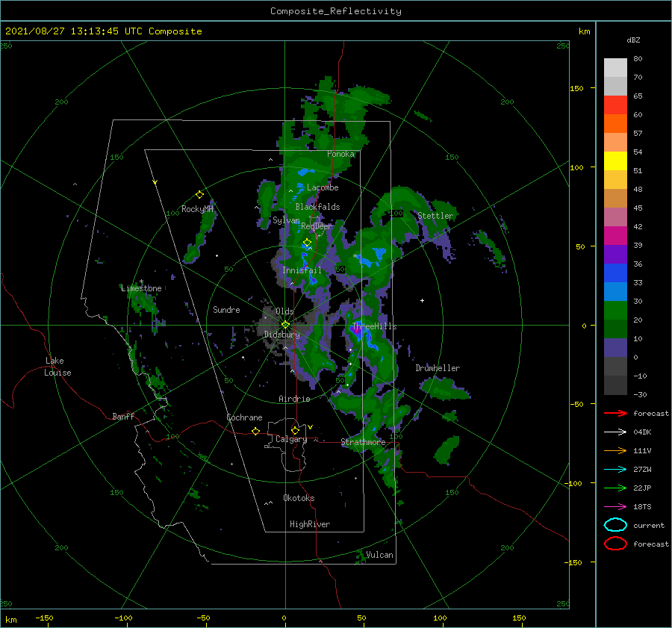Click the yellow diamond marker near RockyMH
This screenshot has height=628, width=672.
[x=199, y=195]
